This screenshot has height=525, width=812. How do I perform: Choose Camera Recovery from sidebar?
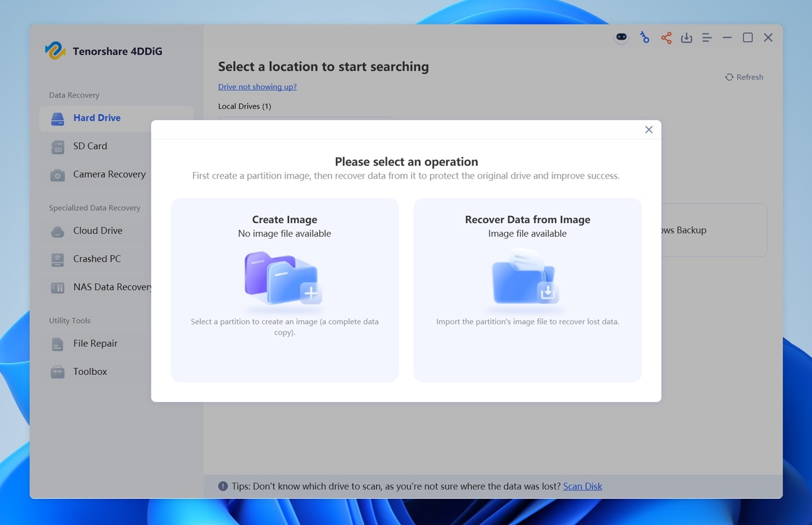coord(109,174)
